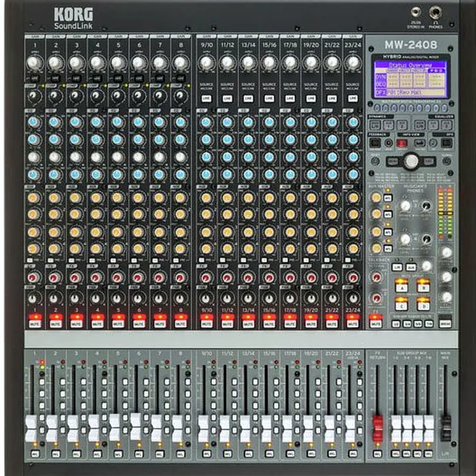Click the pan knob on channel 2

[x=54, y=299]
